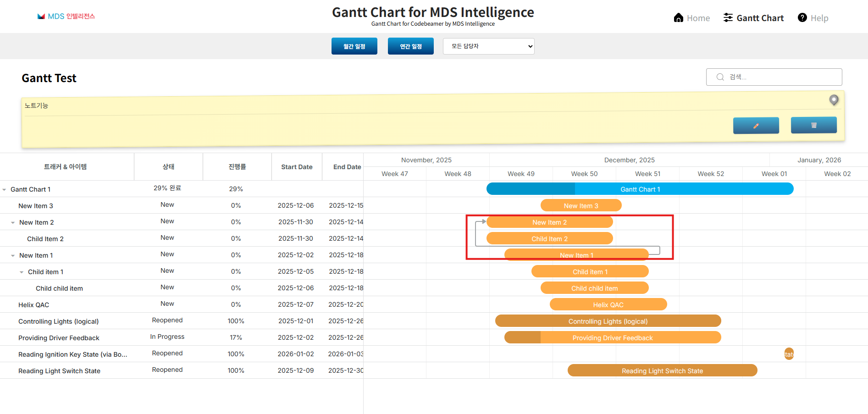This screenshot has width=868, height=414.
Task: Click the Providing Driver Feedback progress bar
Action: pos(612,337)
